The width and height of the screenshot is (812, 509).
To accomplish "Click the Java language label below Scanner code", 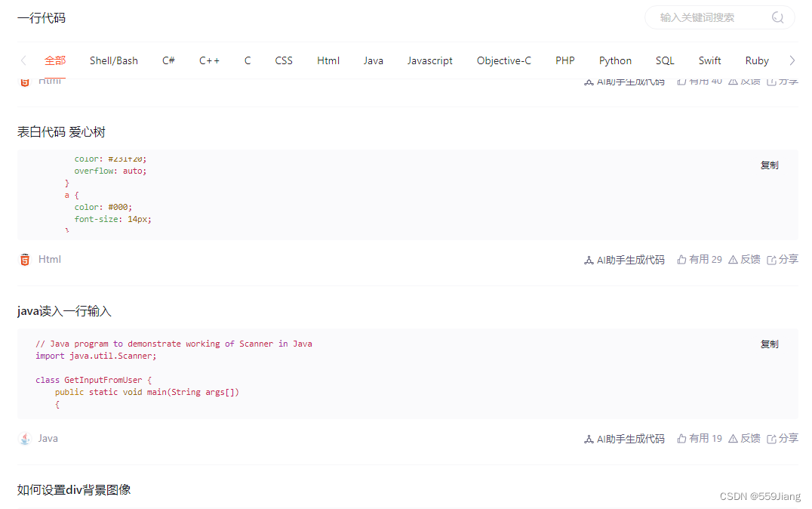I will (48, 439).
